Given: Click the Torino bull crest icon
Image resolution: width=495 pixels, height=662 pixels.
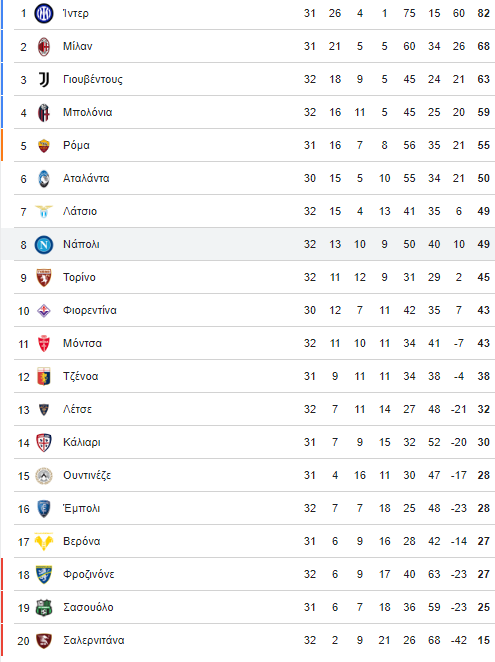Looking at the screenshot, I should click(44, 277).
